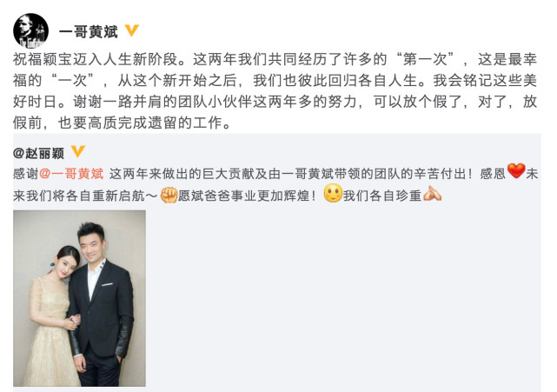This screenshot has width=557, height=392.
Task: Click the final line ending 遗留的工作
Action: pyautogui.click(x=123, y=123)
